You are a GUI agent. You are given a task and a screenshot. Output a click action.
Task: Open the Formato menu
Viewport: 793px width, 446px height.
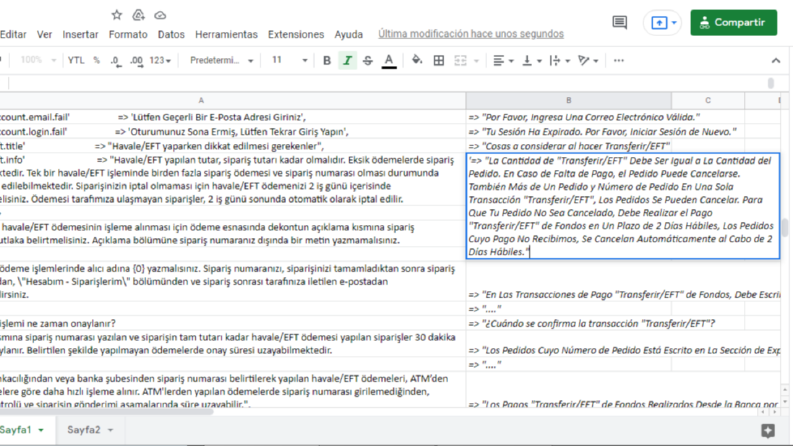tap(128, 34)
